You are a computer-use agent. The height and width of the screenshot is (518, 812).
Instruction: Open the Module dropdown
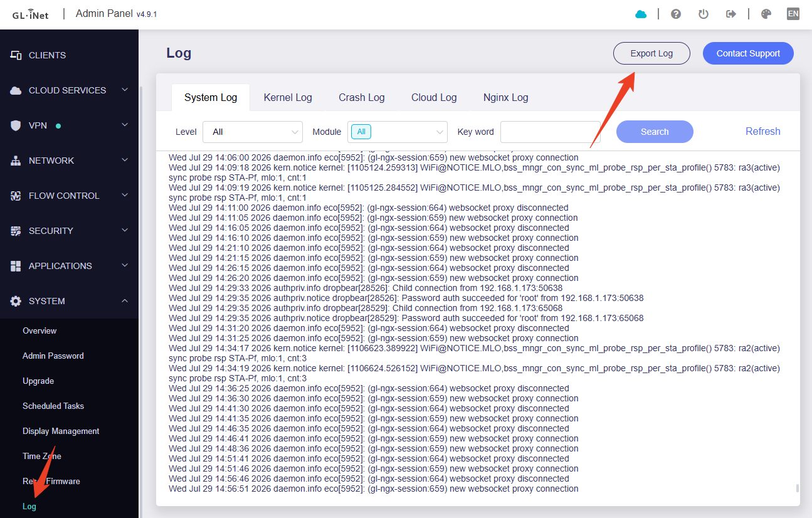398,132
